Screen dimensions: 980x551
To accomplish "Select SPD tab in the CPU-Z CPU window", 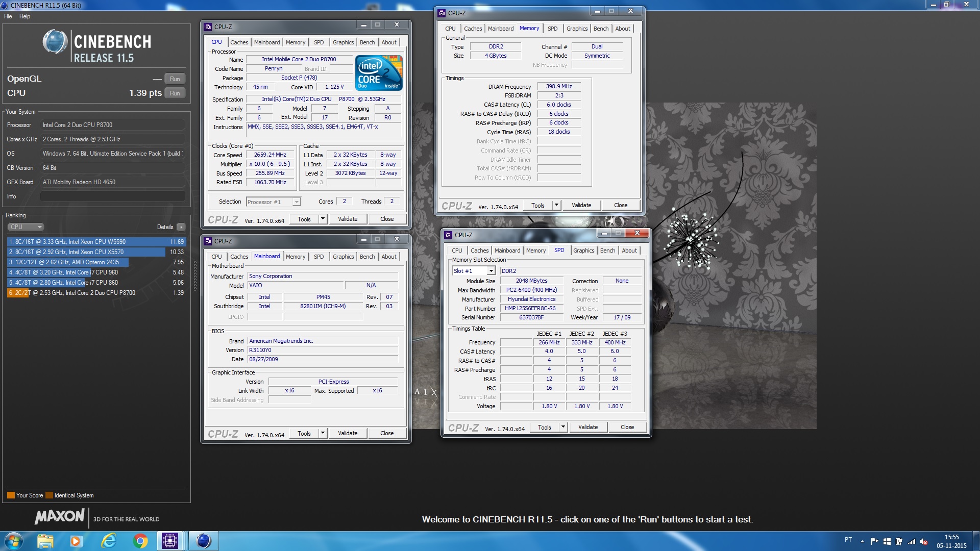I will pyautogui.click(x=318, y=42).
